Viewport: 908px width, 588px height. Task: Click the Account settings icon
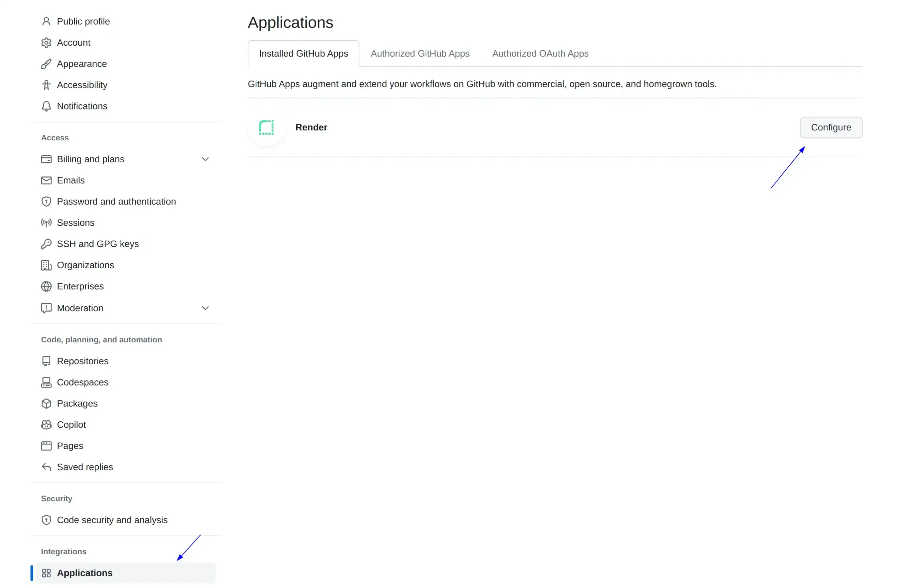click(46, 42)
